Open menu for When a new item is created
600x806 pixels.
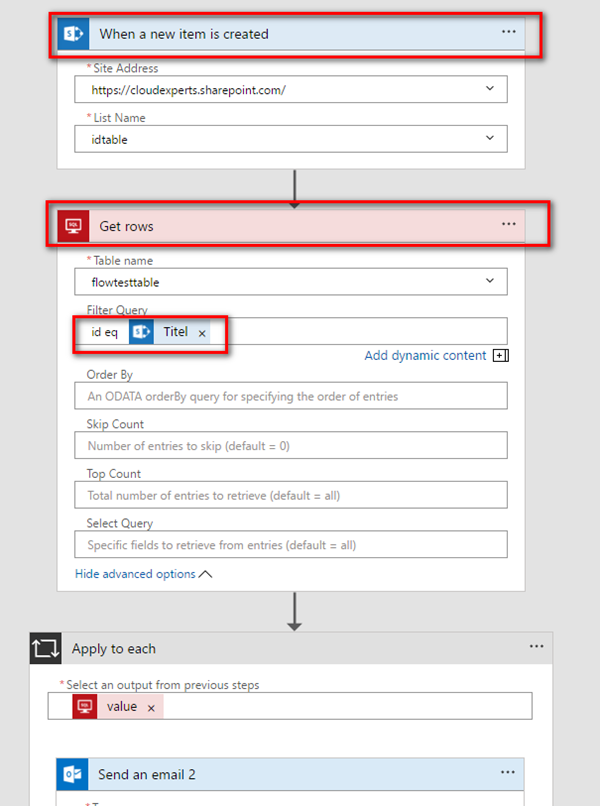tap(509, 32)
